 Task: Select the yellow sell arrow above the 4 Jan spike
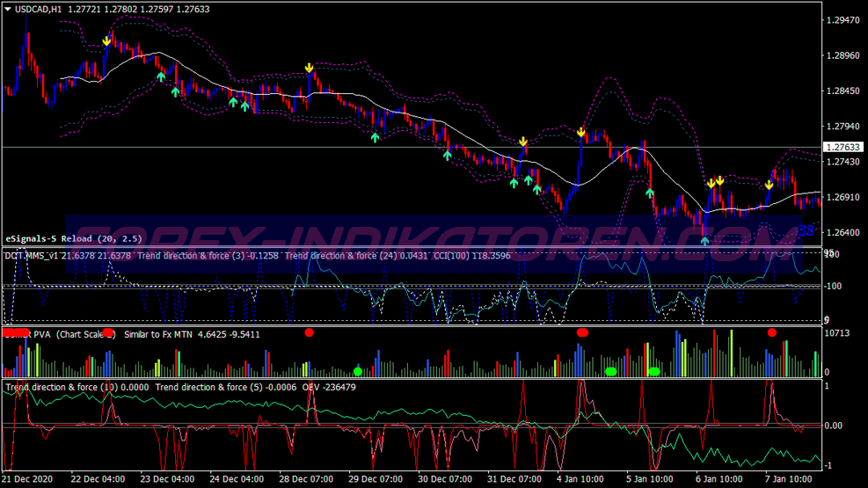(x=580, y=132)
